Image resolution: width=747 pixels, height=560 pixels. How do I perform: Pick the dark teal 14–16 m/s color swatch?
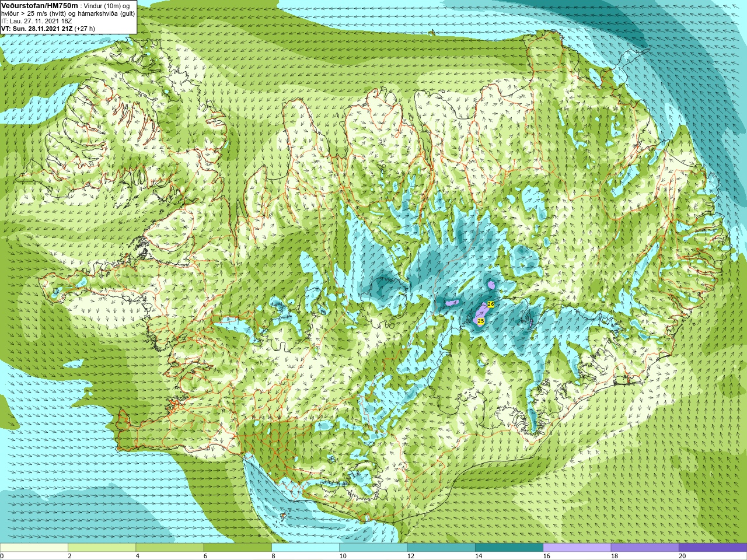coord(509,548)
